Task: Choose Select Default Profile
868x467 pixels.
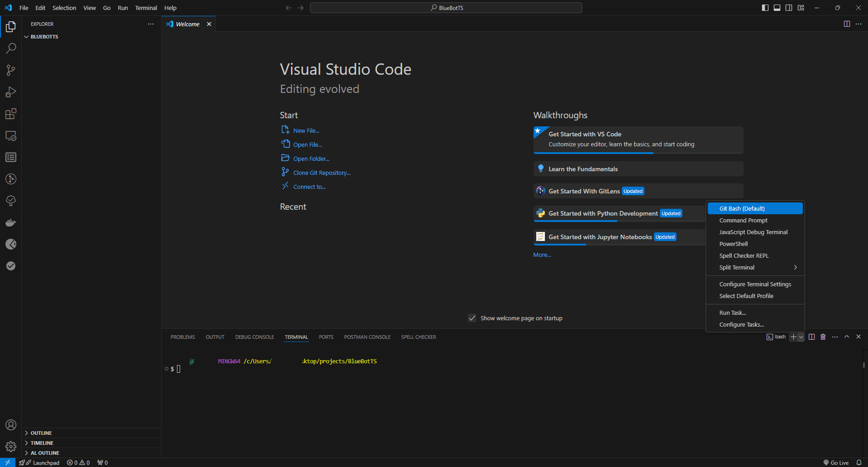Action: pos(755,296)
